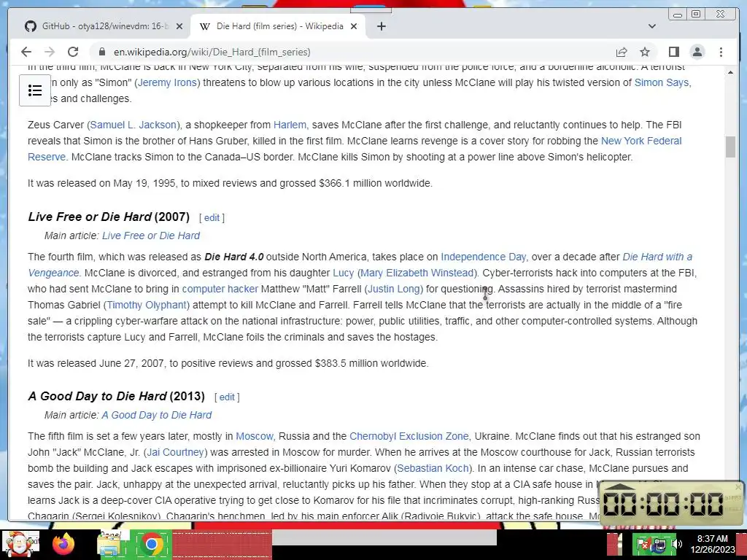
Task: Open the Timothy Olyphant link
Action: 147,305
